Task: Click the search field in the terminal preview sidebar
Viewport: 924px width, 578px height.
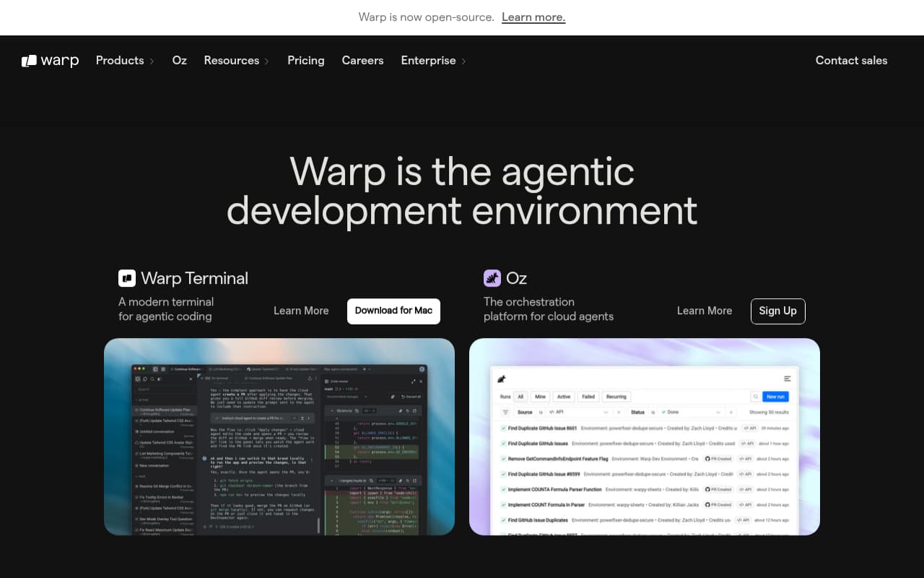Action: [165, 389]
